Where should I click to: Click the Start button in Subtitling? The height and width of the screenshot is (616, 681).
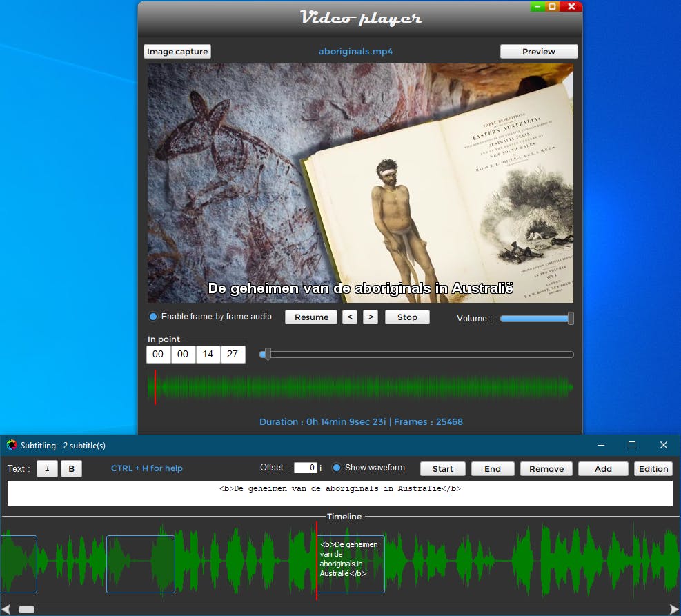click(x=442, y=469)
